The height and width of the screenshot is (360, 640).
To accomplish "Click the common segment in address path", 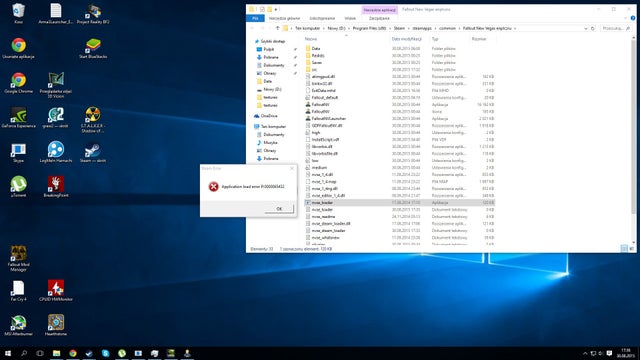I will (x=447, y=28).
